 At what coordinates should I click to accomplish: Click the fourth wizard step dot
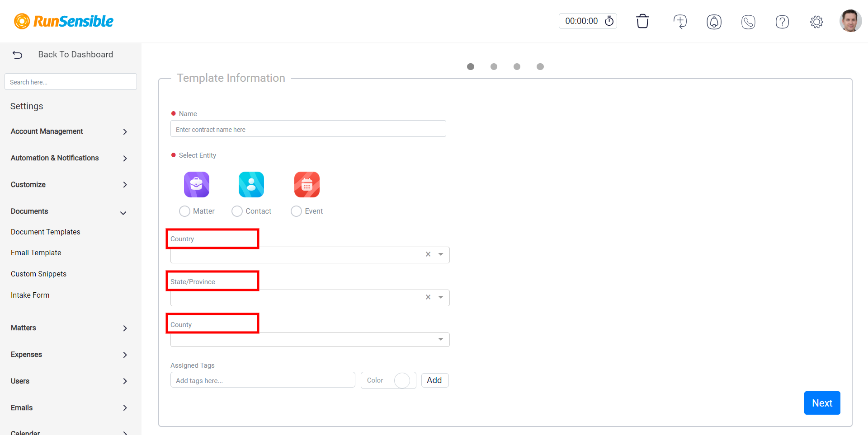pyautogui.click(x=540, y=66)
